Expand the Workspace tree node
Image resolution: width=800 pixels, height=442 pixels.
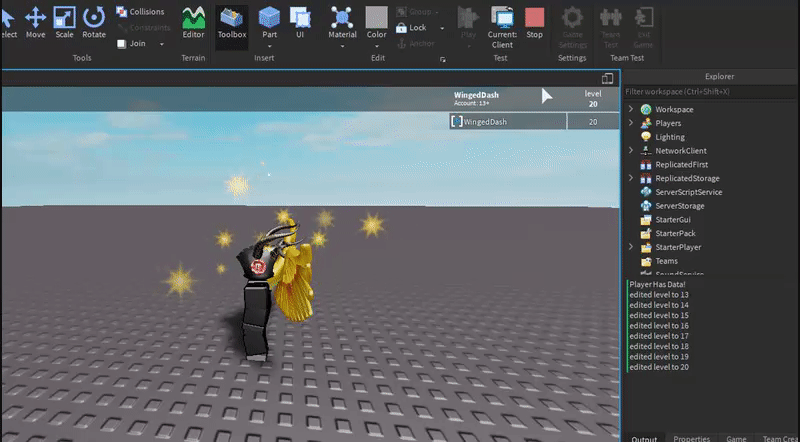631,109
